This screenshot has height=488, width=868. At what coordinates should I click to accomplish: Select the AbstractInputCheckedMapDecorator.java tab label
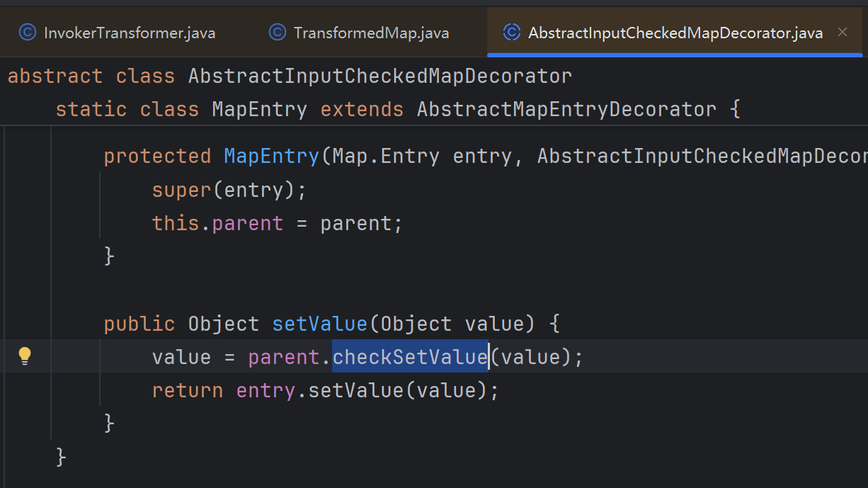click(x=675, y=33)
